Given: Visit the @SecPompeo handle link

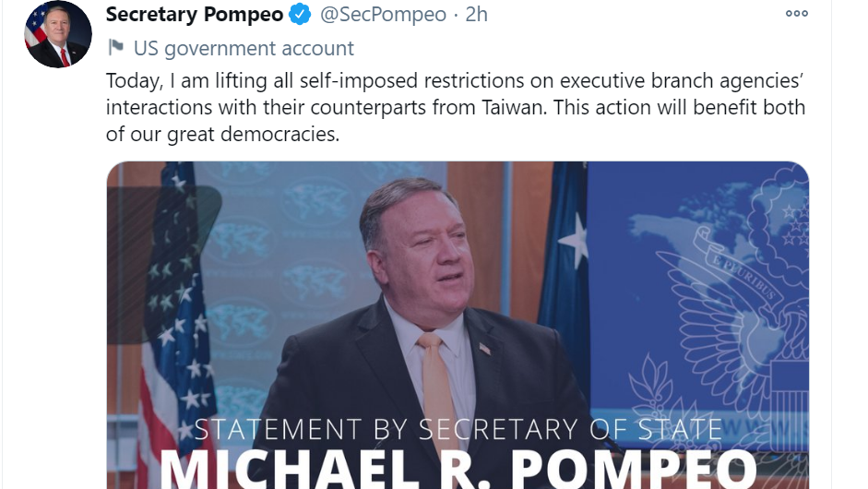Looking at the screenshot, I should [x=383, y=15].
